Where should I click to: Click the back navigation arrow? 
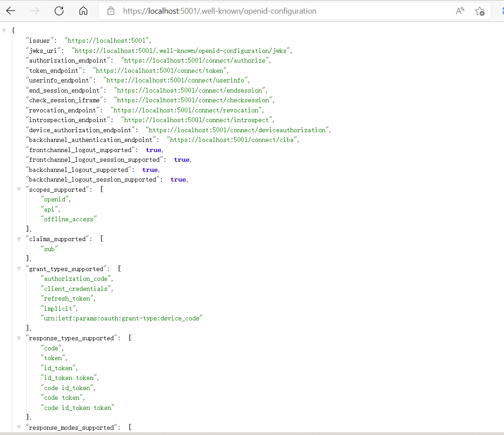(x=11, y=11)
